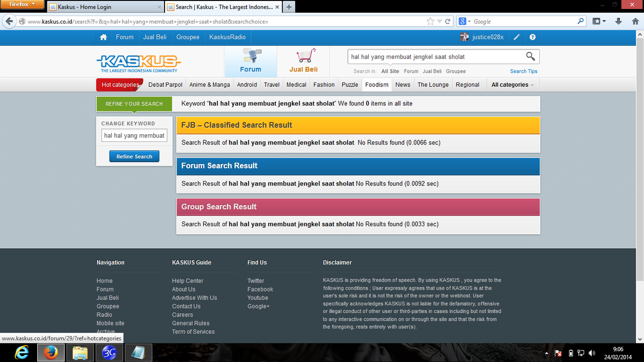
Task: Open Jual Beli in the top bar
Action: pyautogui.click(x=155, y=37)
